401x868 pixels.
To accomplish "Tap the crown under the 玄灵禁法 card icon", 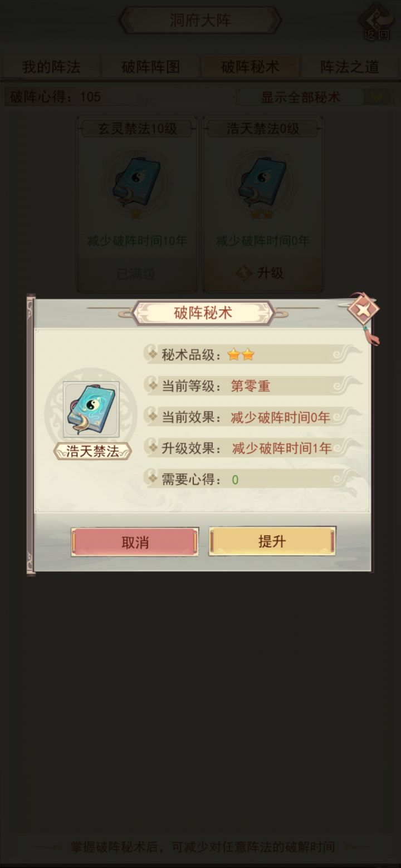I will 136,214.
